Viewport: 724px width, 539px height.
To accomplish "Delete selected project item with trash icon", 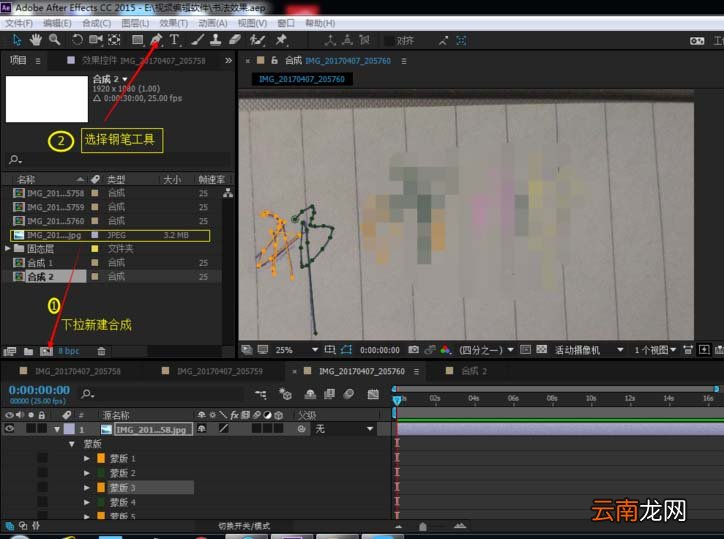I will pos(102,351).
